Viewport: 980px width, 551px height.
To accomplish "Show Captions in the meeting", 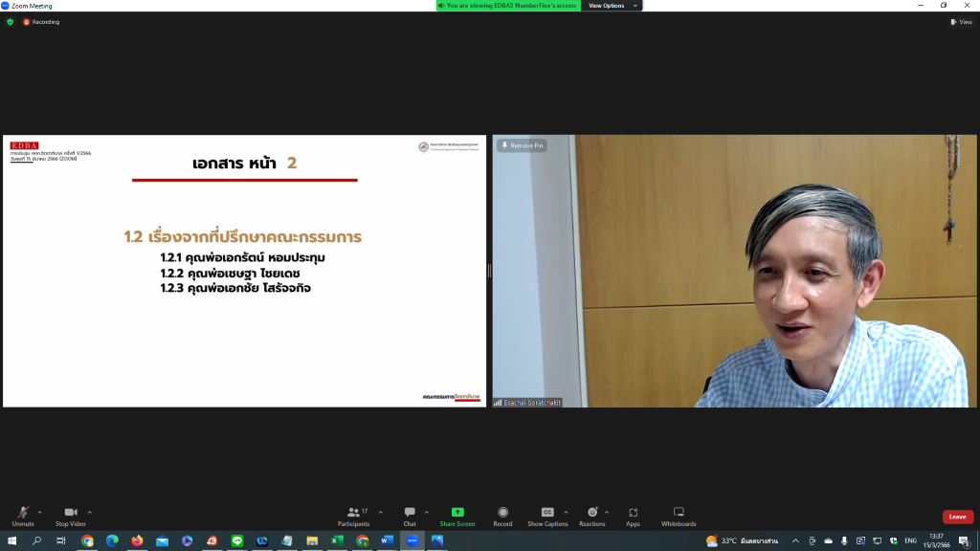I will [547, 516].
